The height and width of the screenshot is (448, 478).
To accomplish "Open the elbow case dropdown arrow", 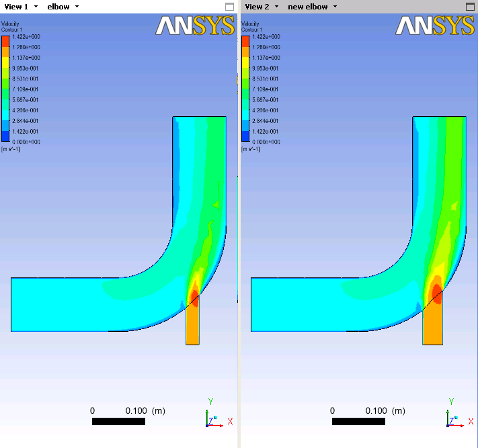I will point(77,7).
